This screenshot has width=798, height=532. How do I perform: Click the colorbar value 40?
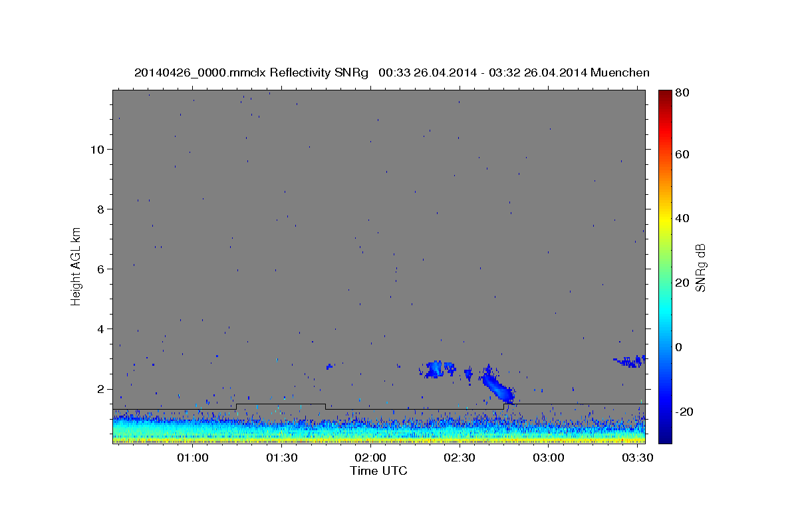click(x=682, y=218)
